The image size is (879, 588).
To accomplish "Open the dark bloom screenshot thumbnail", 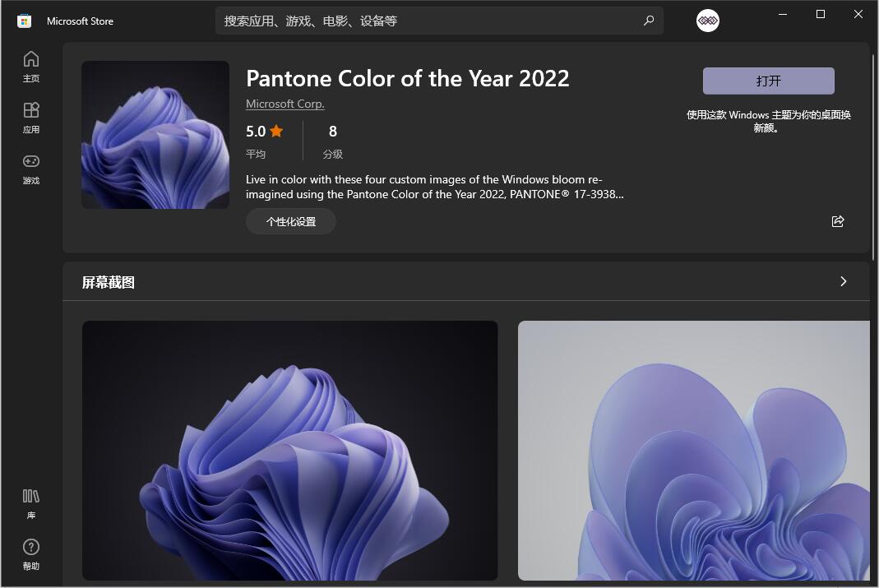I will click(289, 451).
